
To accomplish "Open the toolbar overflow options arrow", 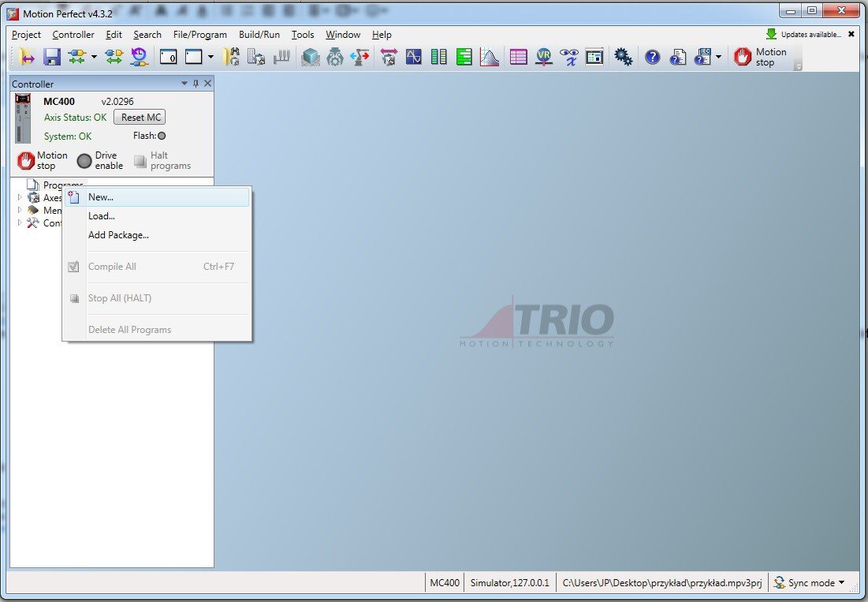I will [798, 66].
